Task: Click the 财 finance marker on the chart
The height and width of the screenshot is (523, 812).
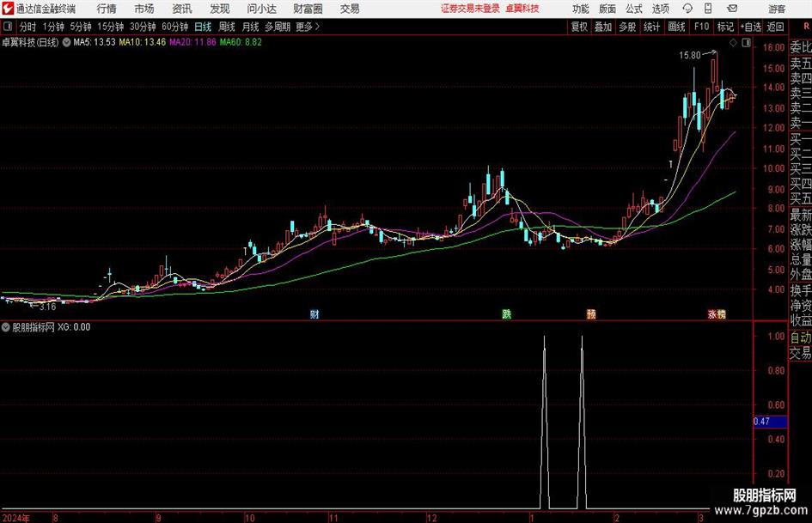Action: (314, 313)
